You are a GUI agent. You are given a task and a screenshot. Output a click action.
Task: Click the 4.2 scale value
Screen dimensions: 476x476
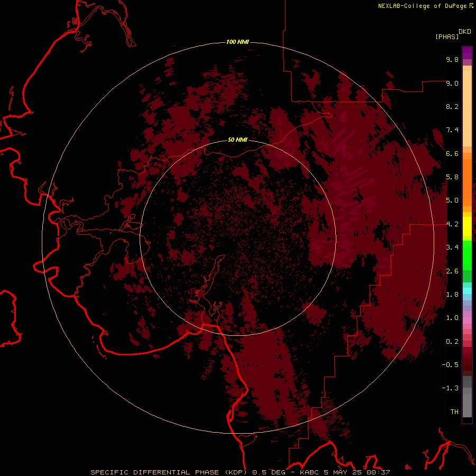tap(452, 224)
